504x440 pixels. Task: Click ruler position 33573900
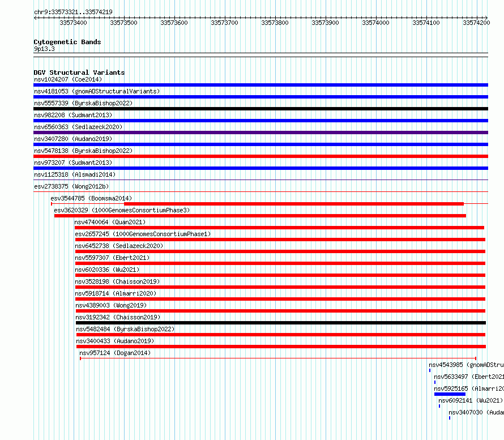[325, 23]
